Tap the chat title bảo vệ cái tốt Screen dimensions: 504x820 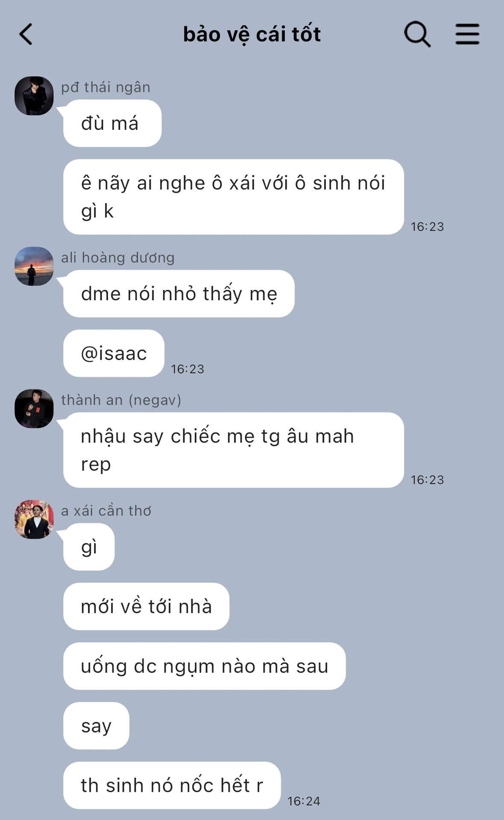click(x=252, y=34)
